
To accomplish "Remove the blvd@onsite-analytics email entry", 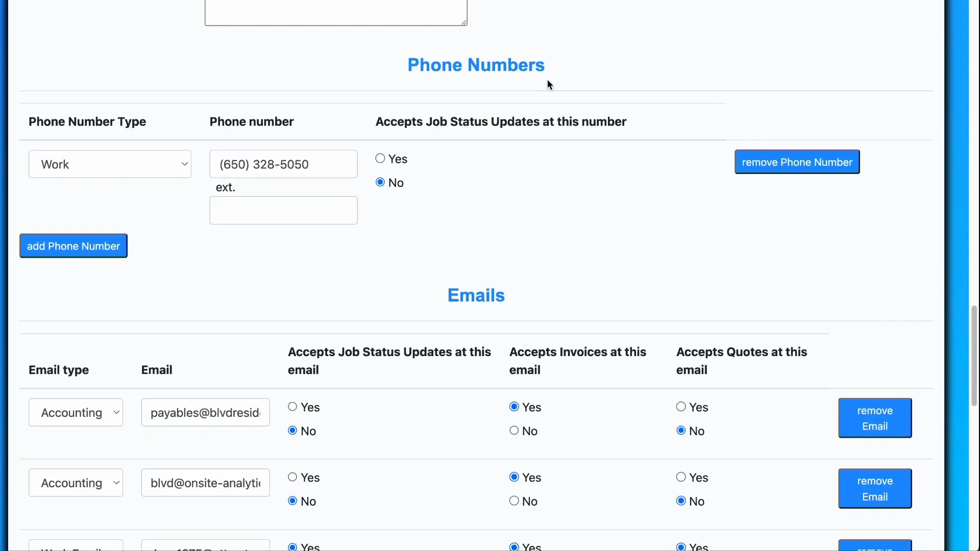I will (x=874, y=488).
